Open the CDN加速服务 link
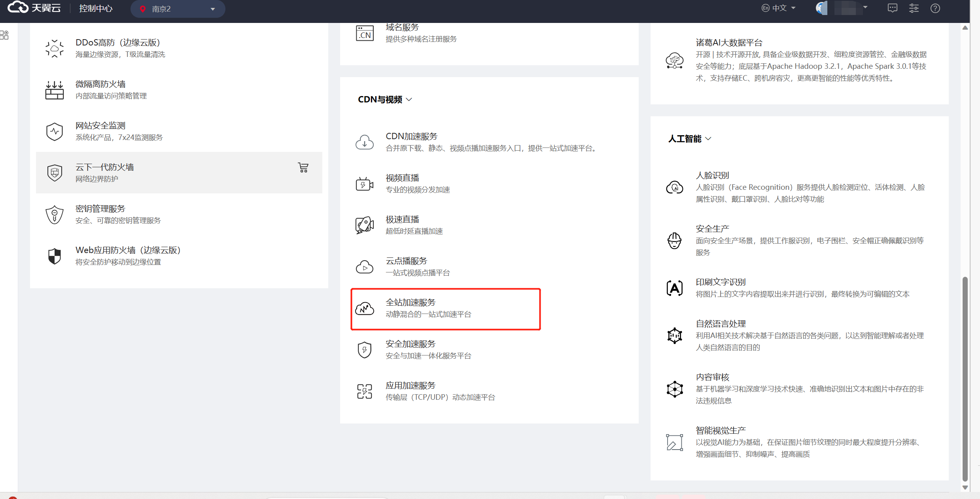Viewport: 980px width, 499px height. point(411,136)
